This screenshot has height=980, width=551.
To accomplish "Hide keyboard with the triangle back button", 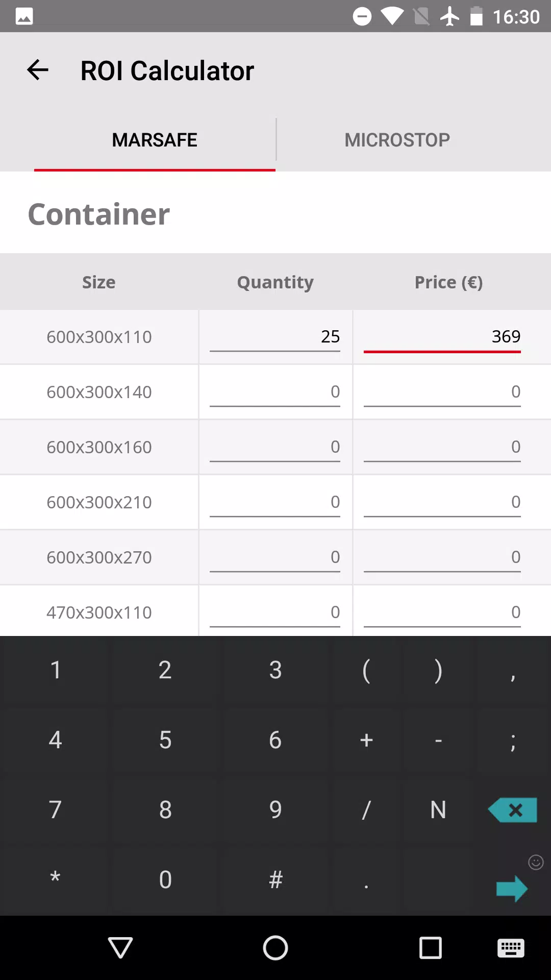I will [121, 948].
